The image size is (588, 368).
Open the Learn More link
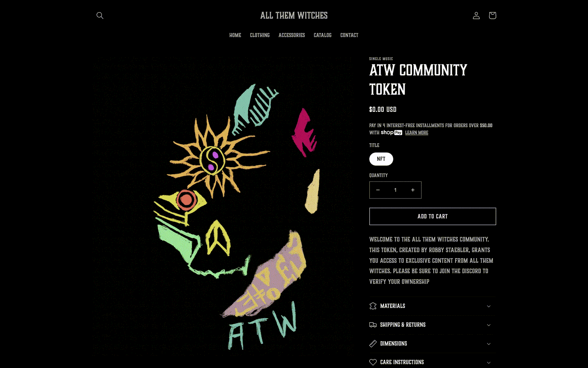417,133
